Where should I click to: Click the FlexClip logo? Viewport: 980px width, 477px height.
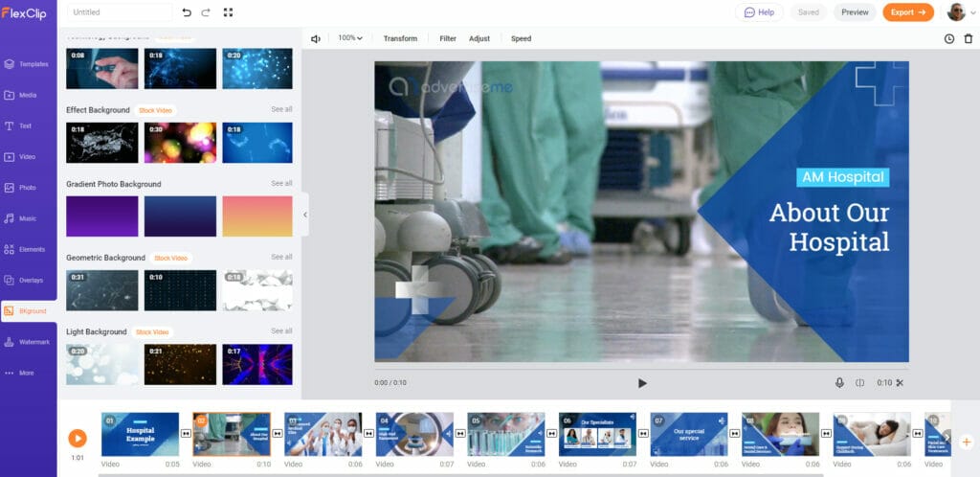pyautogui.click(x=24, y=13)
